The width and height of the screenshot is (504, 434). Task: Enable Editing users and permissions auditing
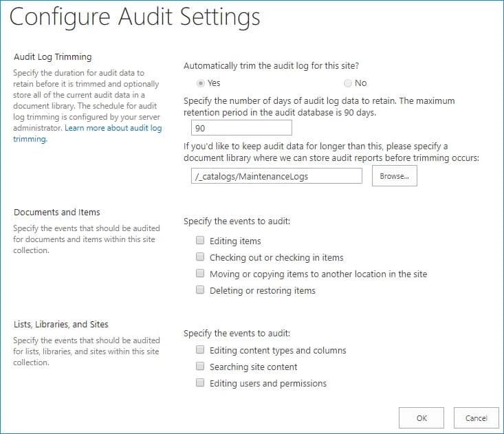pyautogui.click(x=200, y=383)
